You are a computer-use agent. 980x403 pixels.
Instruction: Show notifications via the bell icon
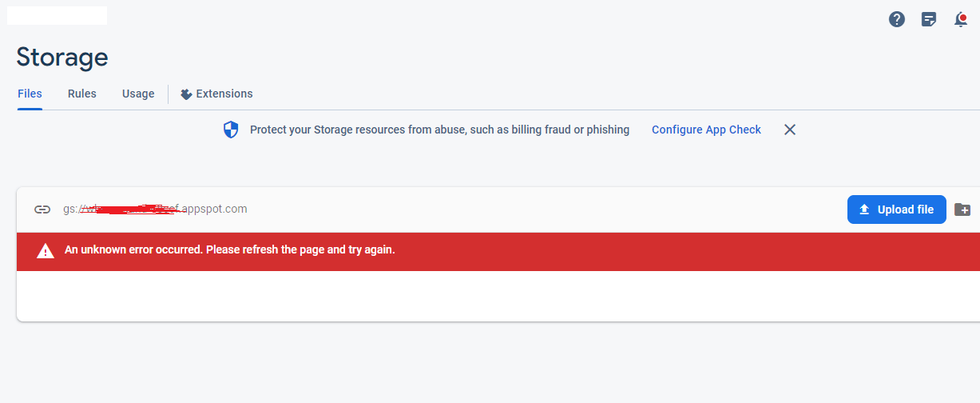pos(961,19)
